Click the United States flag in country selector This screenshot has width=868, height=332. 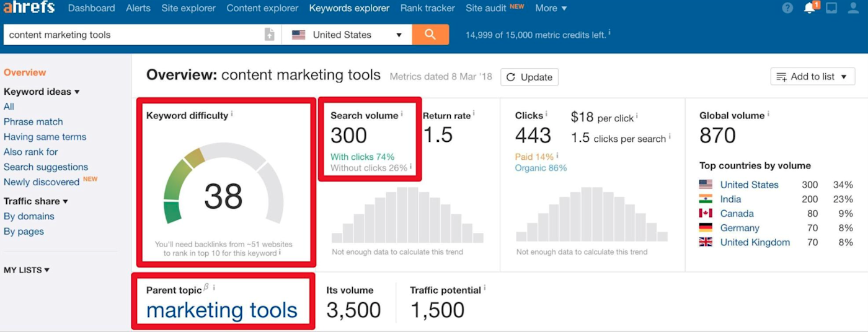pyautogui.click(x=299, y=35)
